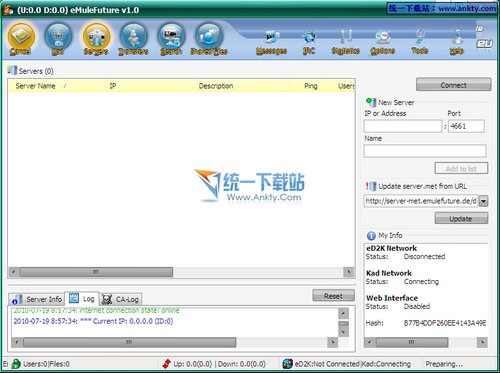The image size is (500, 373).
Task: Click the My Info icon
Action: (371, 236)
